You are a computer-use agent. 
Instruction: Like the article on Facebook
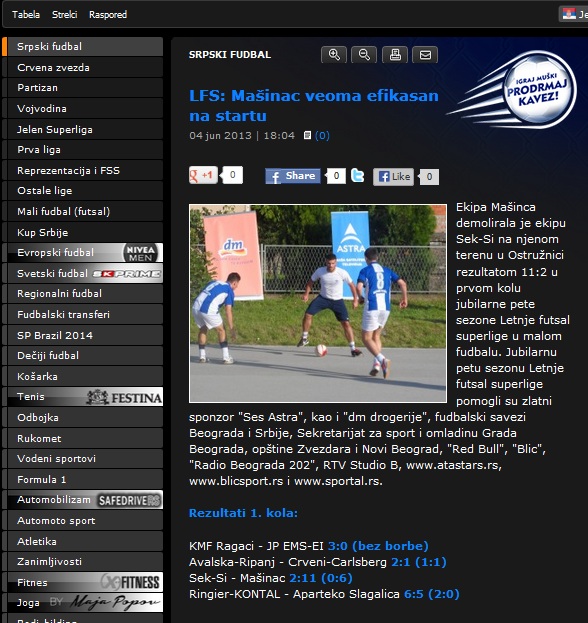393,177
